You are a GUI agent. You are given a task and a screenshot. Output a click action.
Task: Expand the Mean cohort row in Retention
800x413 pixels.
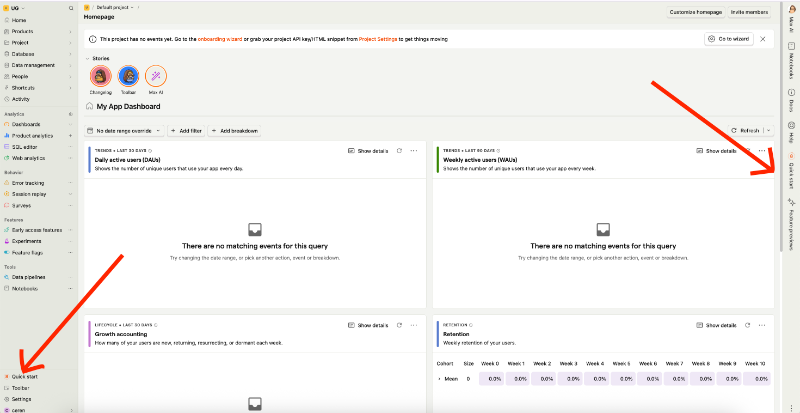click(439, 379)
